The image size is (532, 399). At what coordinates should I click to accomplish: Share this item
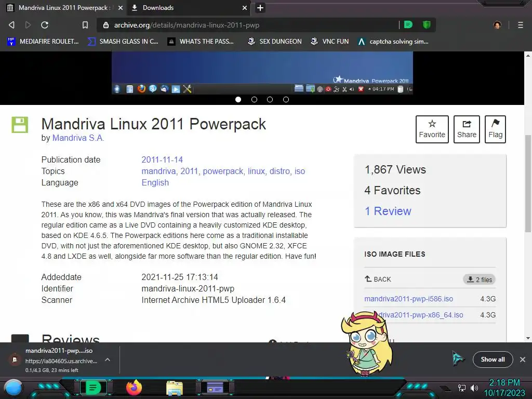coord(467,129)
